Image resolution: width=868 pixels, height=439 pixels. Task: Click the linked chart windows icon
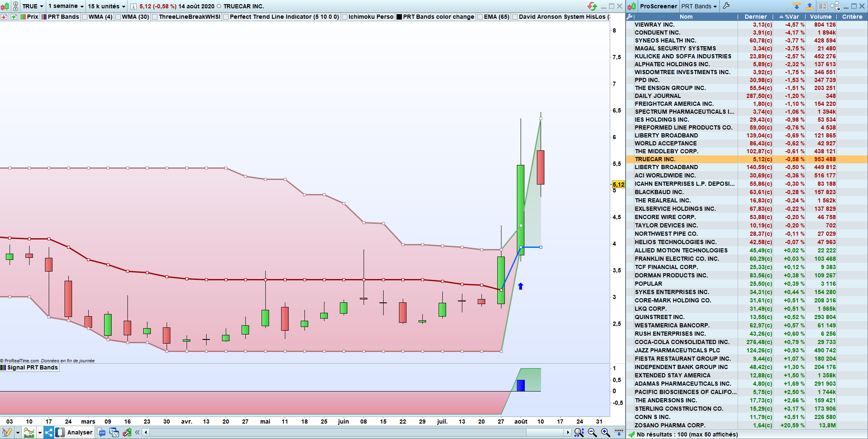(114, 432)
